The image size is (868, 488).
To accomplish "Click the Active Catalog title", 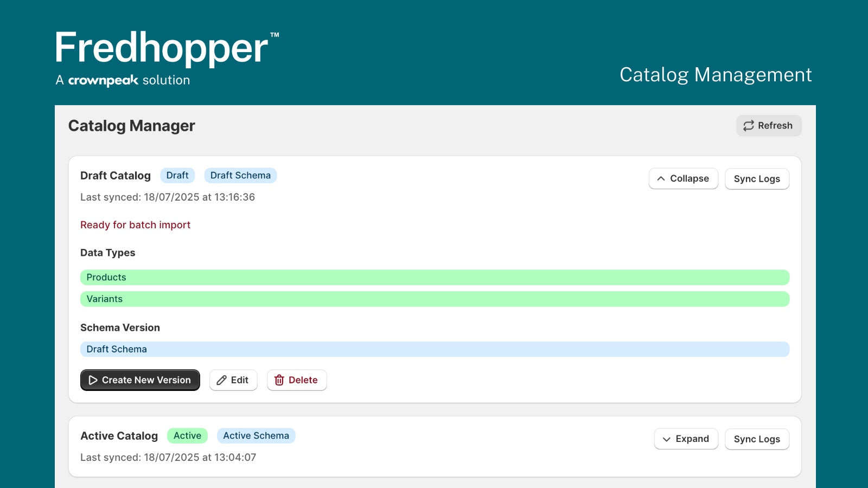I will (119, 436).
